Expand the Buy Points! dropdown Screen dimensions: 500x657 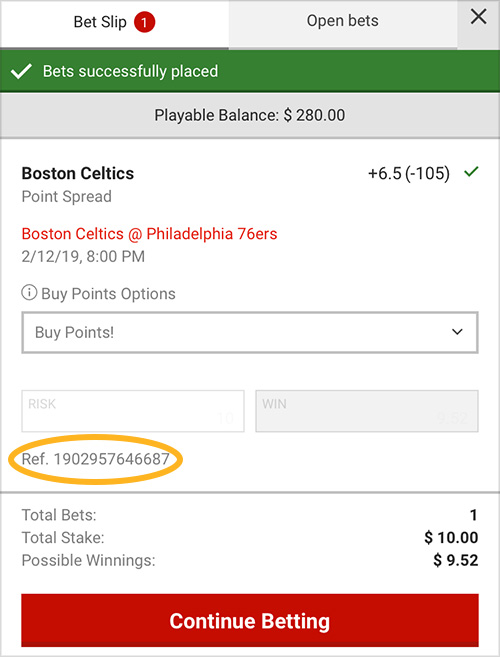pos(250,332)
